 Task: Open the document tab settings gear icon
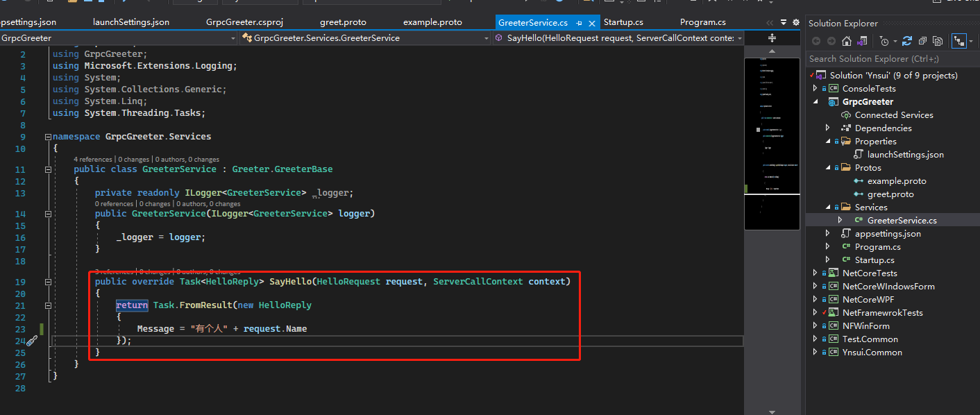coord(795,22)
